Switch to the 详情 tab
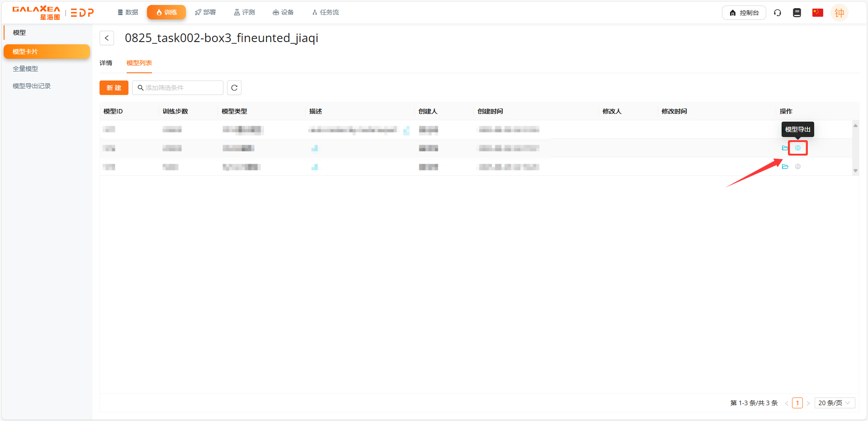 pos(106,63)
